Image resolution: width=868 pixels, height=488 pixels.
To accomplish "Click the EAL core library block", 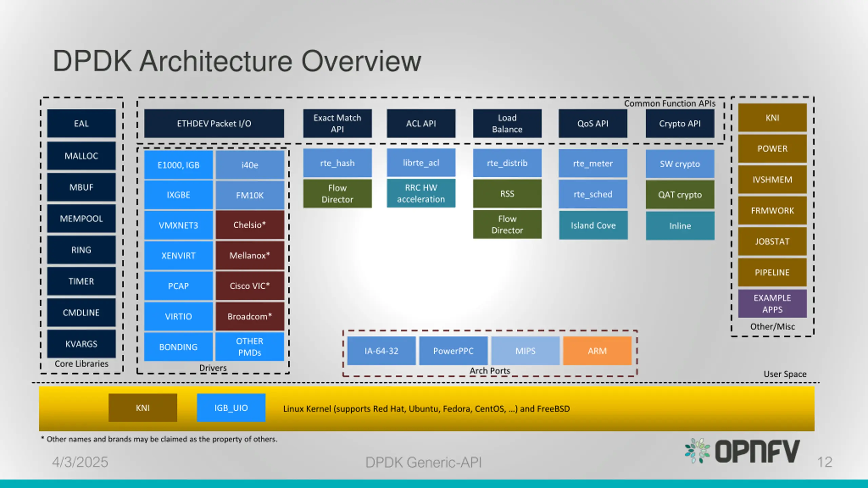I will [x=81, y=123].
